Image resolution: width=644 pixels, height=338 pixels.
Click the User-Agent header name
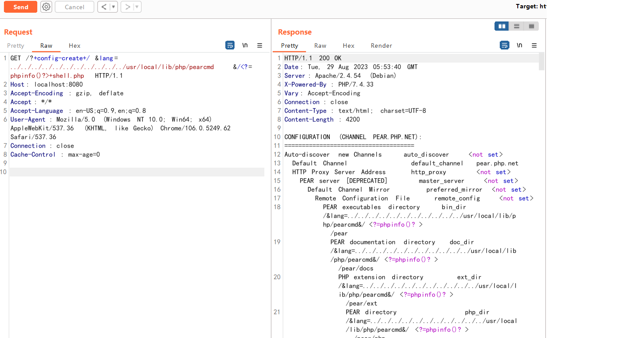click(28, 120)
